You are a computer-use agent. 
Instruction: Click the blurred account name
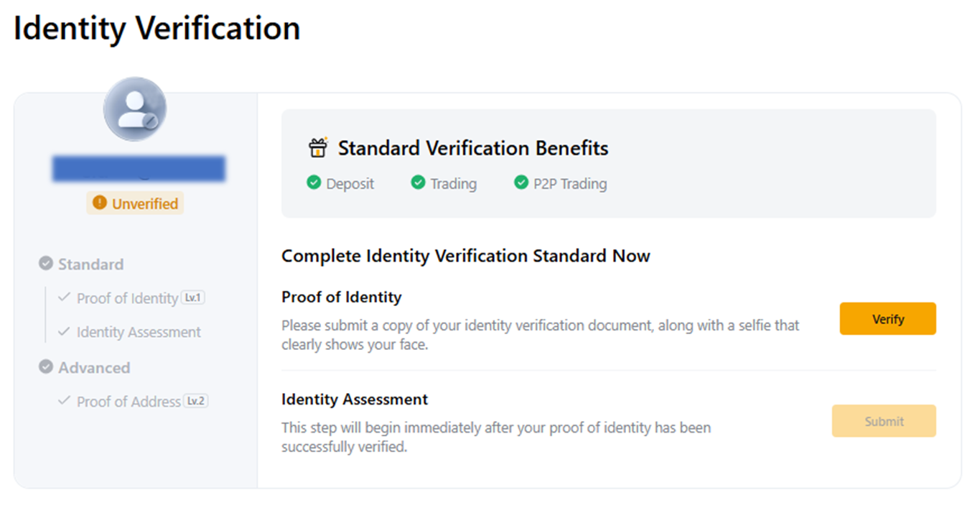(x=139, y=168)
